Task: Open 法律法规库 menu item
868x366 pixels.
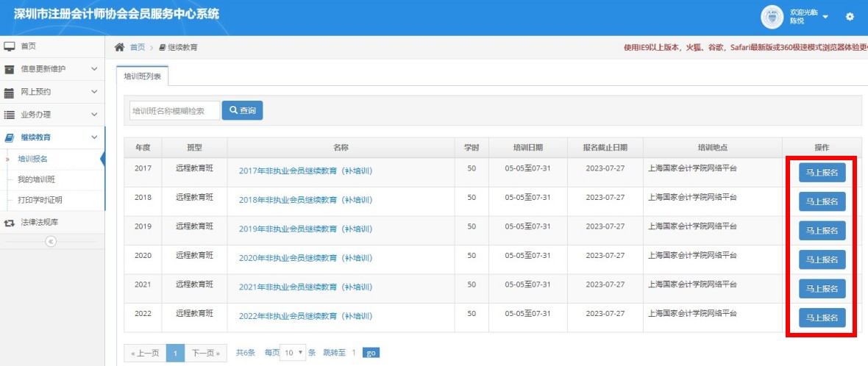Action: (x=39, y=223)
